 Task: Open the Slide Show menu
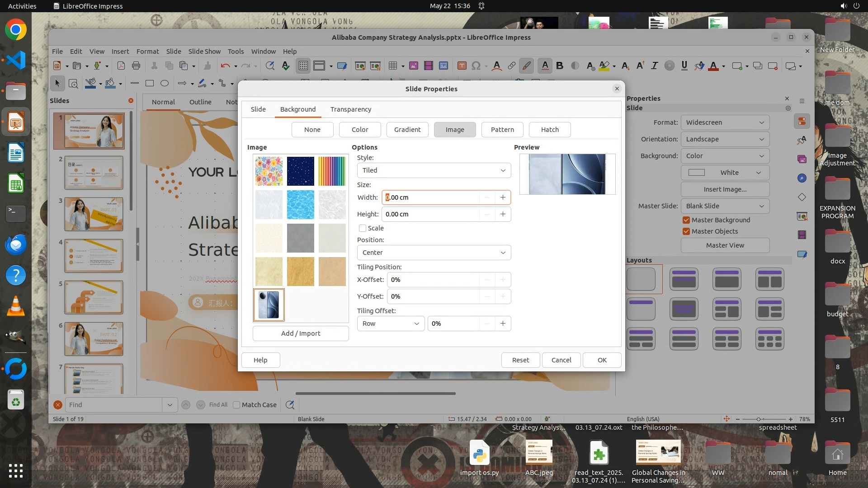pos(204,52)
